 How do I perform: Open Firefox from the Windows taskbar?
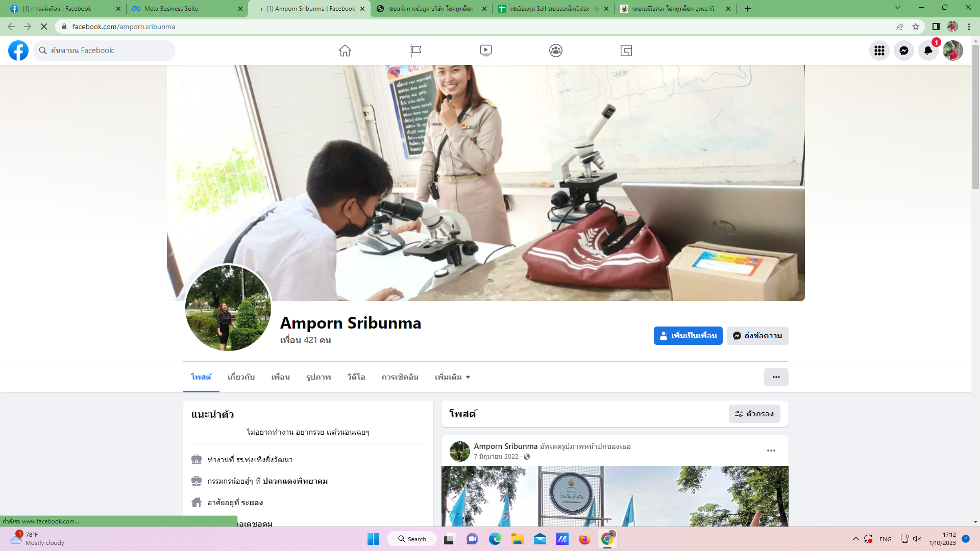(x=584, y=539)
